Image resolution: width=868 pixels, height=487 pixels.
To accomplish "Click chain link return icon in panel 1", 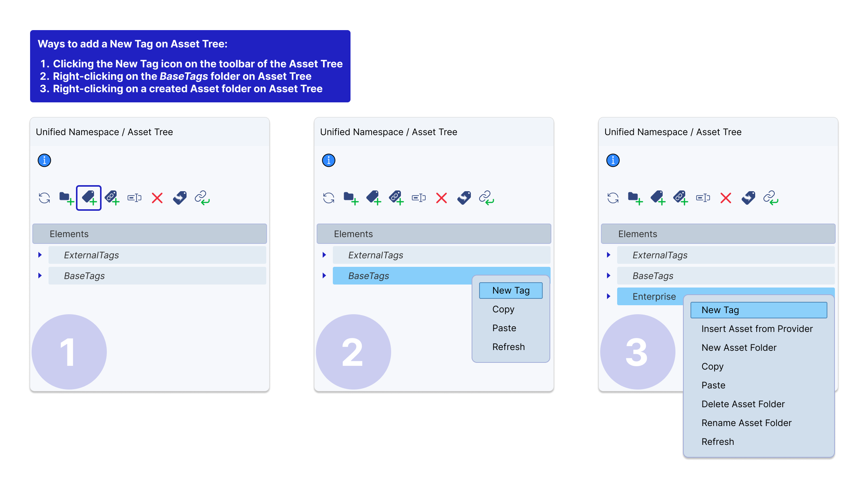I will pos(202,198).
